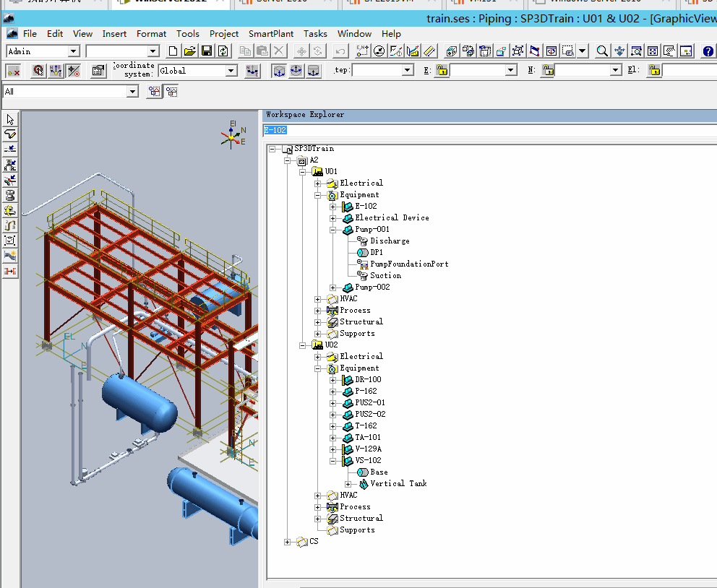Open the All locate filter dropdown

pos(132,91)
